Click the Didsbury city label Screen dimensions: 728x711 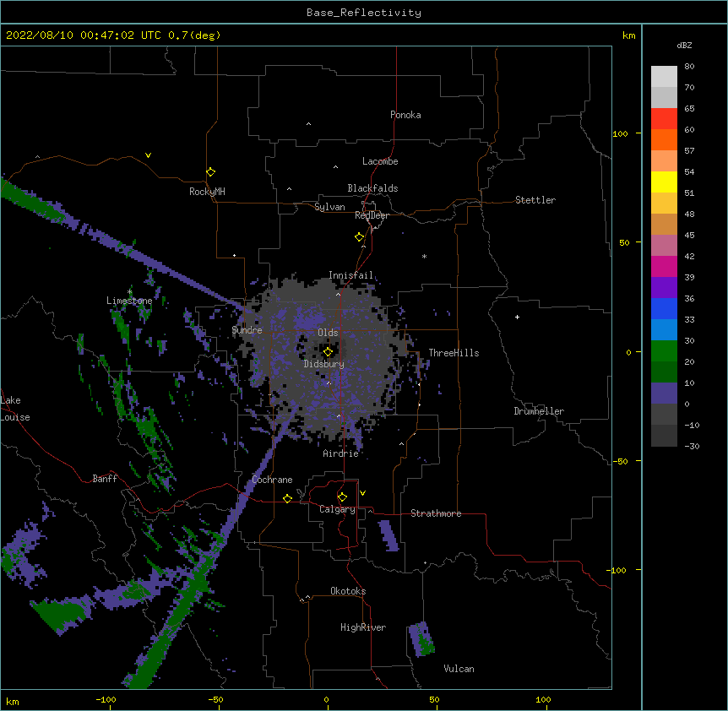324,364
